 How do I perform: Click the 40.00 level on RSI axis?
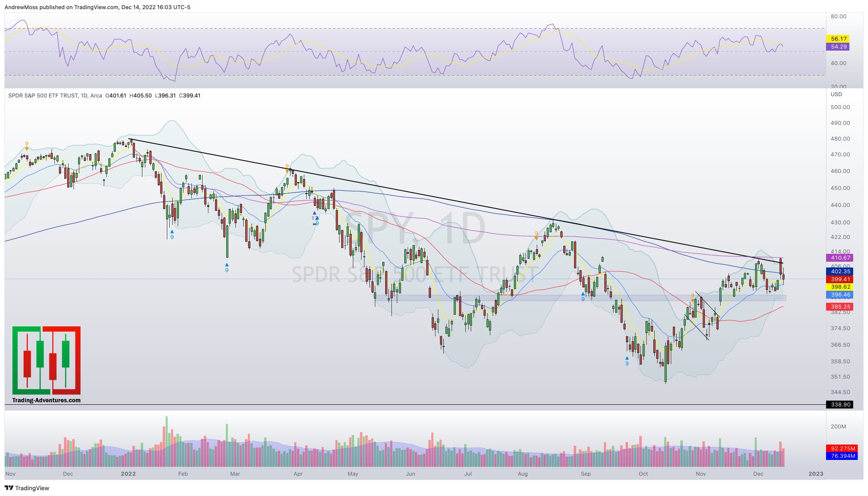pos(838,63)
